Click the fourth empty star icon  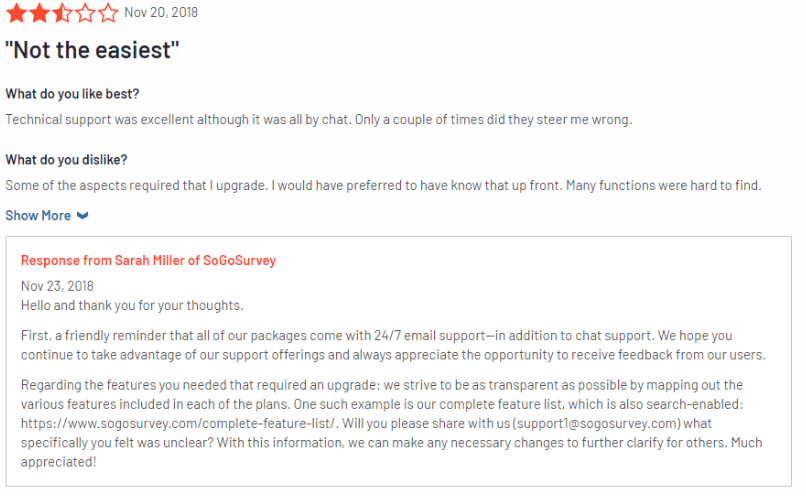[85, 13]
